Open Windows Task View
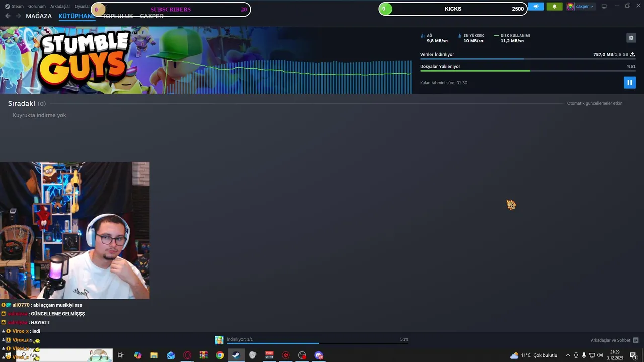The width and height of the screenshot is (644, 362). tap(121, 355)
